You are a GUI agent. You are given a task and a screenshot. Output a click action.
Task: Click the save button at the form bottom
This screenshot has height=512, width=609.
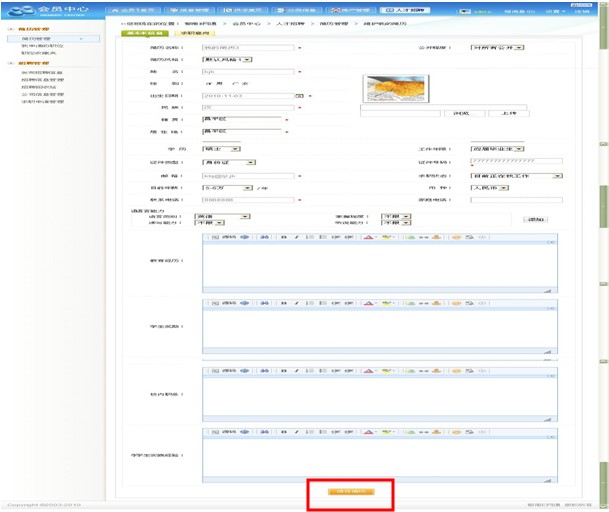pos(350,492)
